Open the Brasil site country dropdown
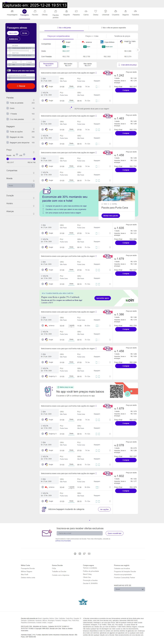The image size is (164, 644). 129,589
